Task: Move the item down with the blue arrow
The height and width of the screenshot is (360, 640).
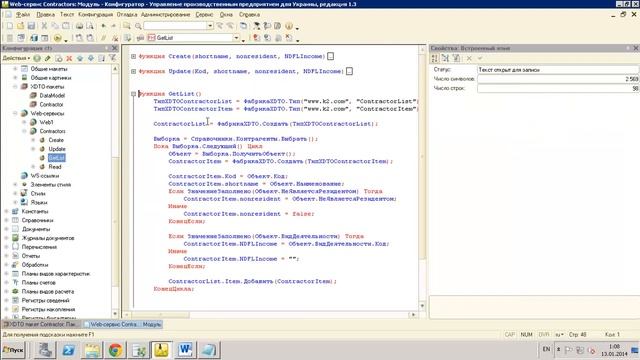Action: pos(91,58)
